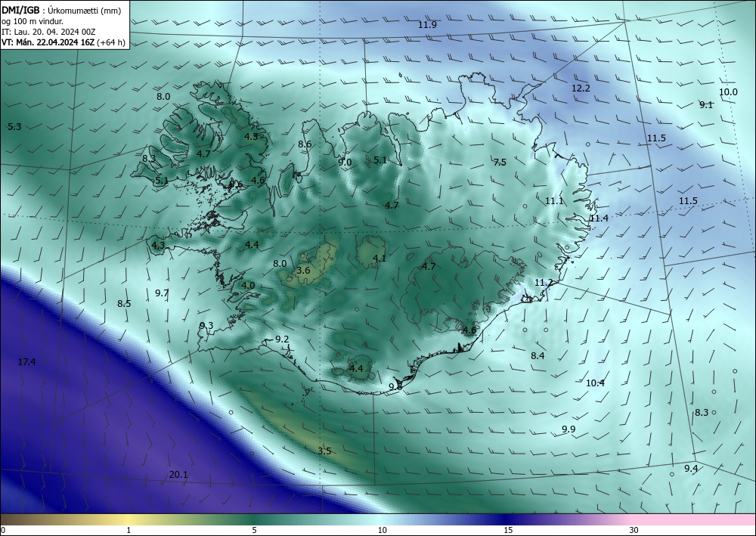Click the map value 10.0
The height and width of the screenshot is (536, 756).
[x=728, y=92]
